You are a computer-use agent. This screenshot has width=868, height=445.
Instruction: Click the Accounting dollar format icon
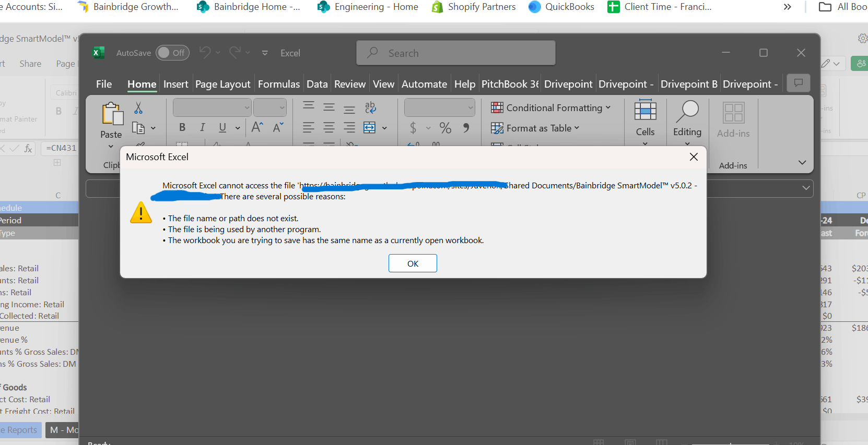pyautogui.click(x=413, y=127)
